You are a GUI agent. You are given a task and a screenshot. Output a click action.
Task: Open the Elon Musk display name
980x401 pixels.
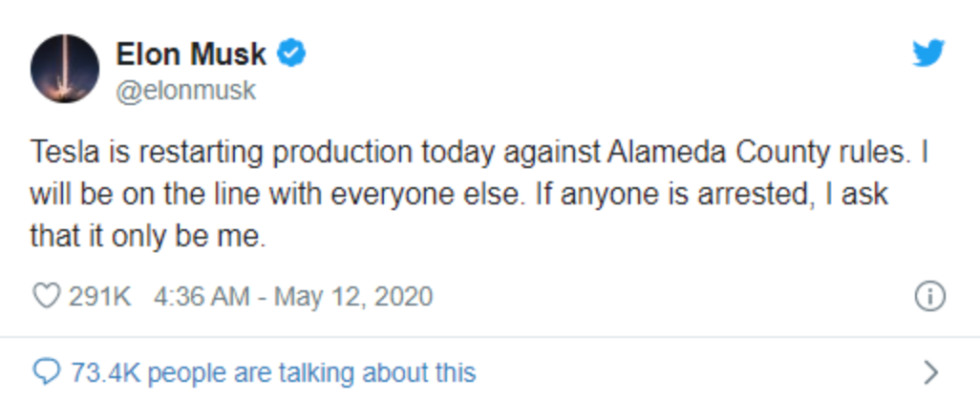[x=191, y=53]
